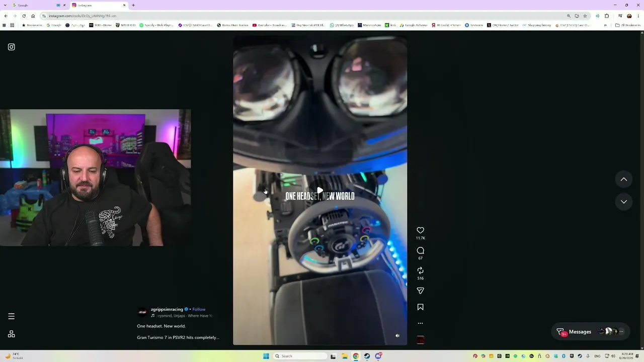Open the Extensions puzzle icon

(x=607, y=16)
